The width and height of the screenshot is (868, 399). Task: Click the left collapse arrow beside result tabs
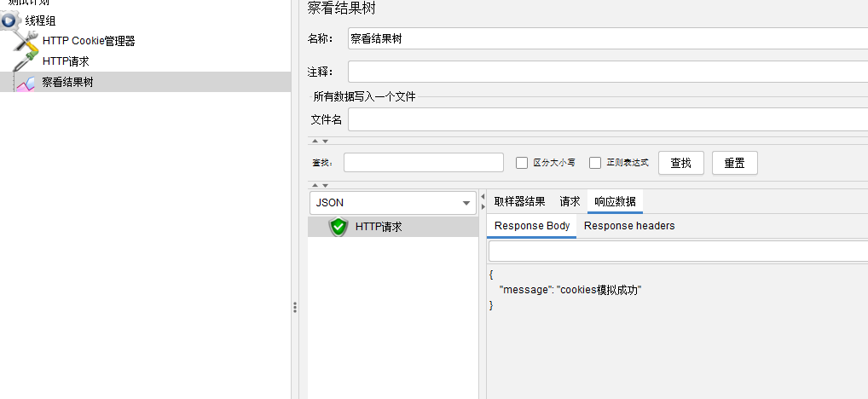[483, 196]
